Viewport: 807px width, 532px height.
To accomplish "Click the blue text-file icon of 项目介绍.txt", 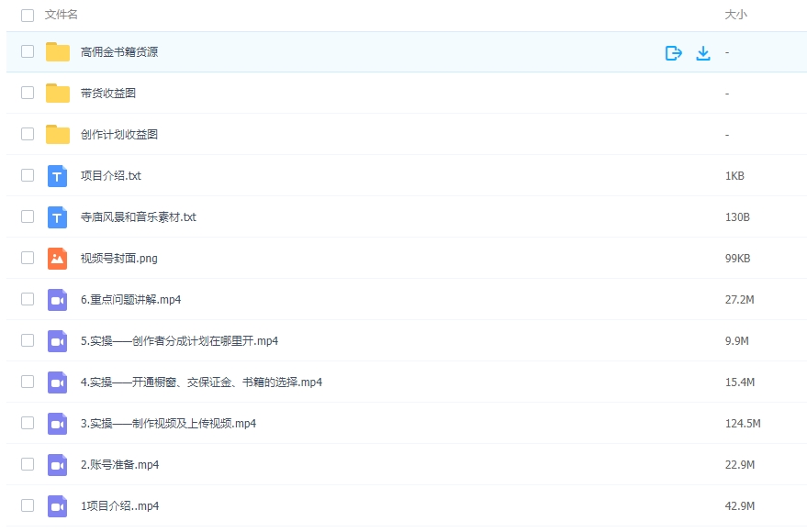I will point(58,175).
